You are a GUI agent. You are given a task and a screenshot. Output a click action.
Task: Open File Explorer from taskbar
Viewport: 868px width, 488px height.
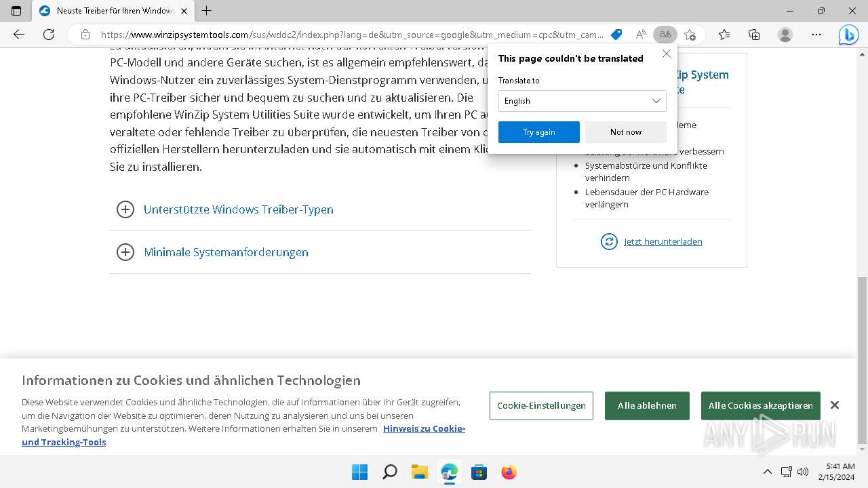click(x=419, y=472)
